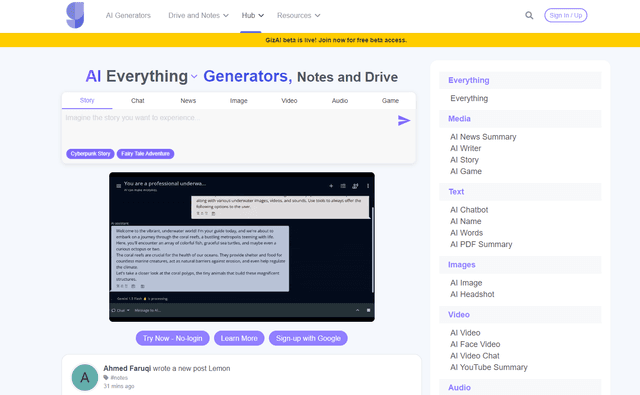Click the three-dot menu in demo chat preview
This screenshot has width=640, height=395.
click(x=368, y=186)
